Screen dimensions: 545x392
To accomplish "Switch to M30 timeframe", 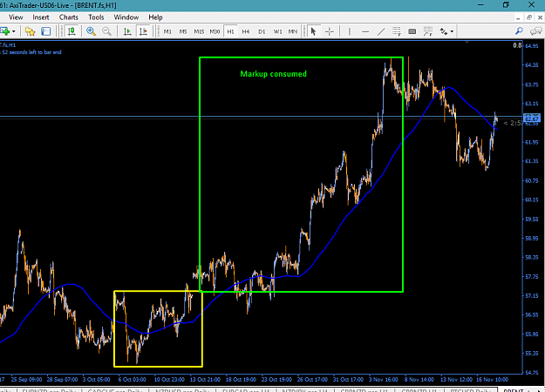I will (x=215, y=31).
